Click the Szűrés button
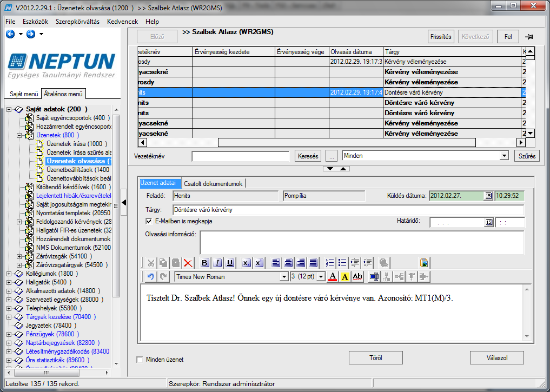Screen dimensions: 550x392 coord(527,156)
